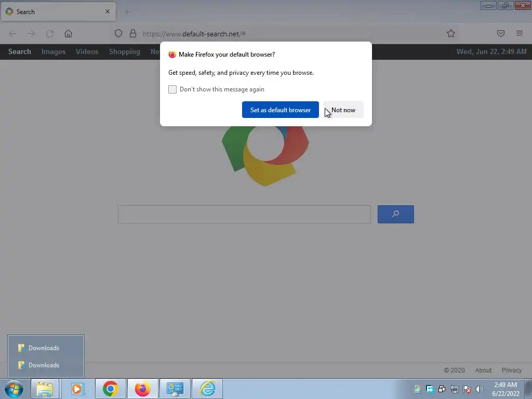Click the Show desktop strip at taskbar end
The height and width of the screenshot is (399, 532).
pyautogui.click(x=528, y=389)
